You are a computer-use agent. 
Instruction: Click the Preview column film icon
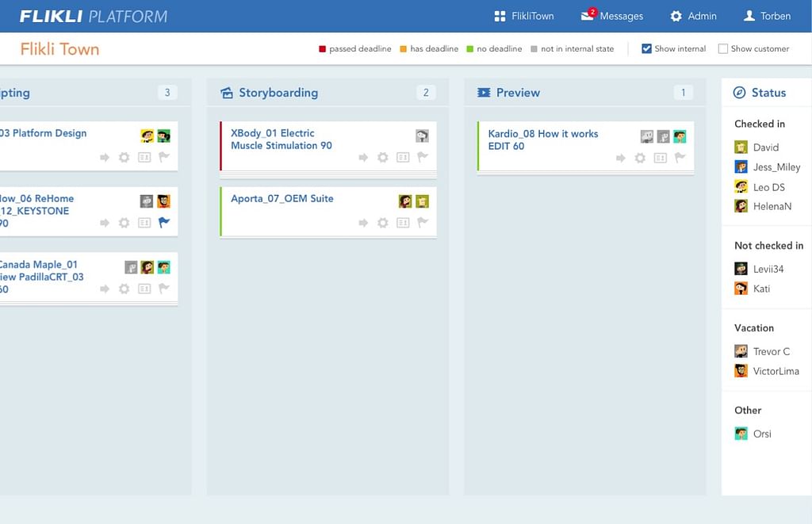click(x=484, y=93)
